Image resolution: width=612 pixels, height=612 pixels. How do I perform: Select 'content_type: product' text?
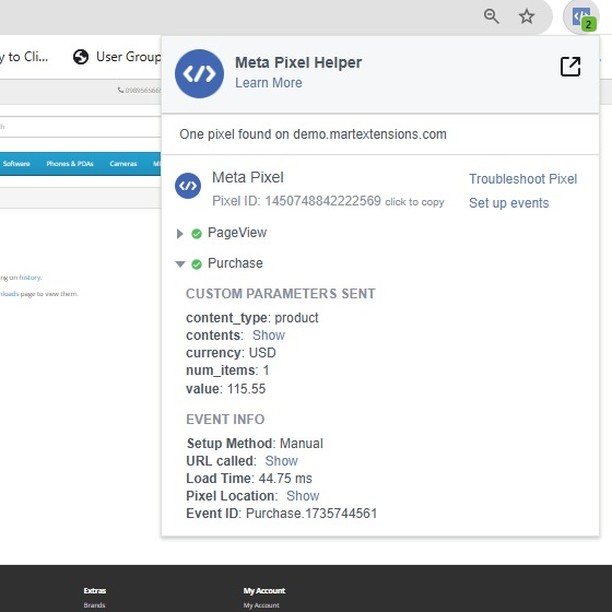pos(252,318)
